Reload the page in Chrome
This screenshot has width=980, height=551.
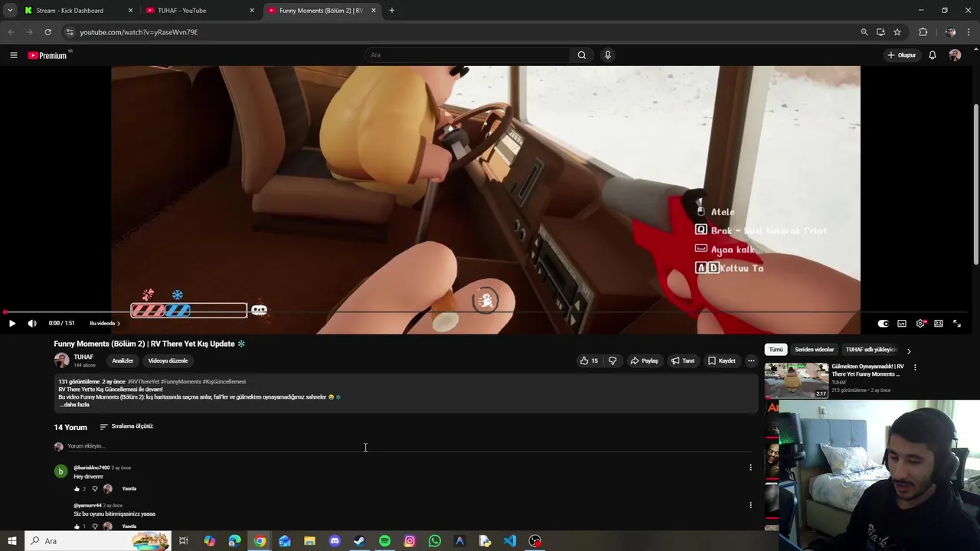click(x=47, y=32)
